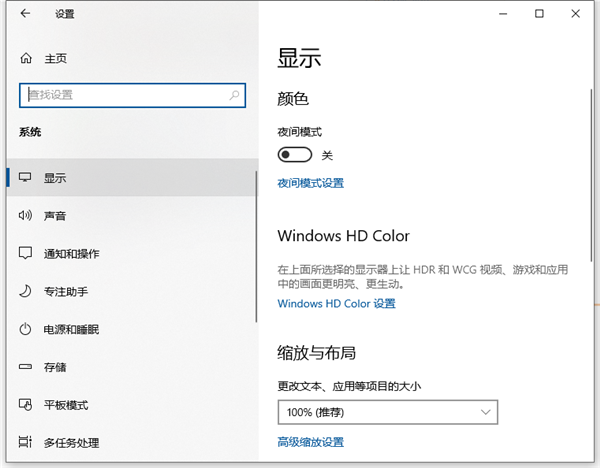Open 高级缩放设置 link
The height and width of the screenshot is (468, 600).
point(310,442)
